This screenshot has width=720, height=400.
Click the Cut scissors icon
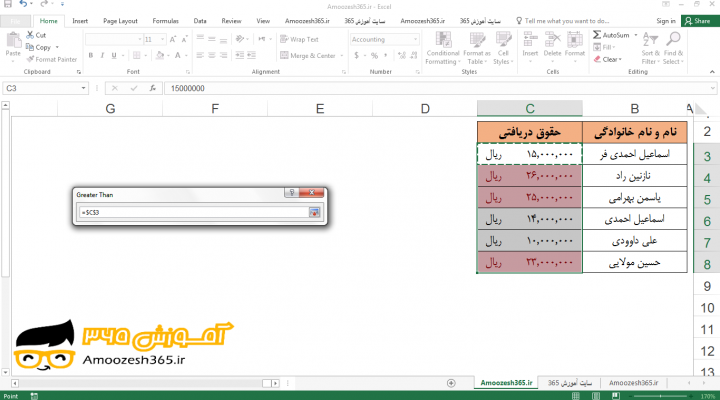[30, 35]
